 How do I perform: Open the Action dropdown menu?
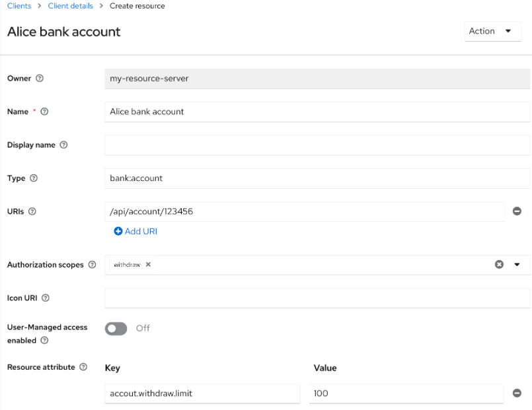492,31
